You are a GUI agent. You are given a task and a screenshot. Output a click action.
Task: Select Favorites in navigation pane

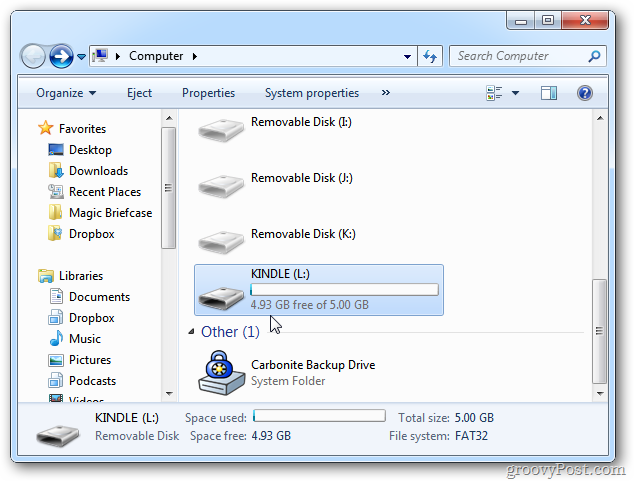tap(82, 129)
